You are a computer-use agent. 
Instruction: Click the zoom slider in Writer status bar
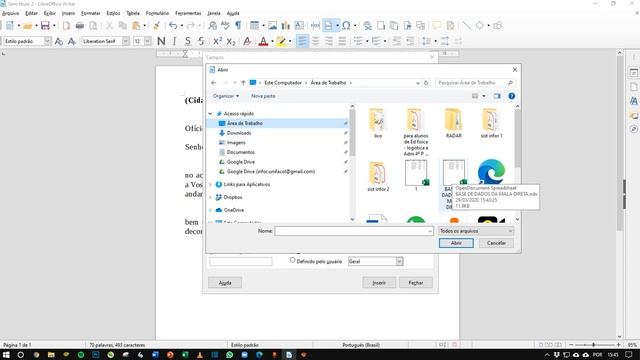594,345
